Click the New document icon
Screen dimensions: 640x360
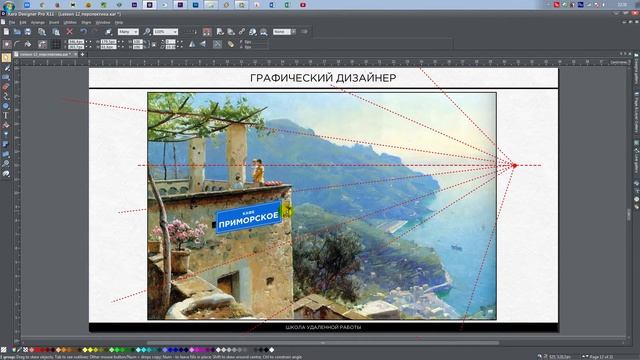point(6,31)
